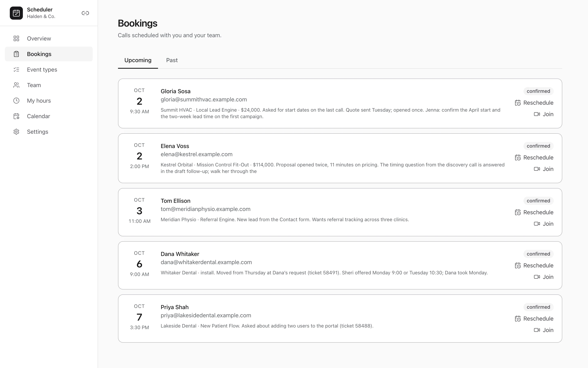Click the Team people icon

tap(16, 85)
